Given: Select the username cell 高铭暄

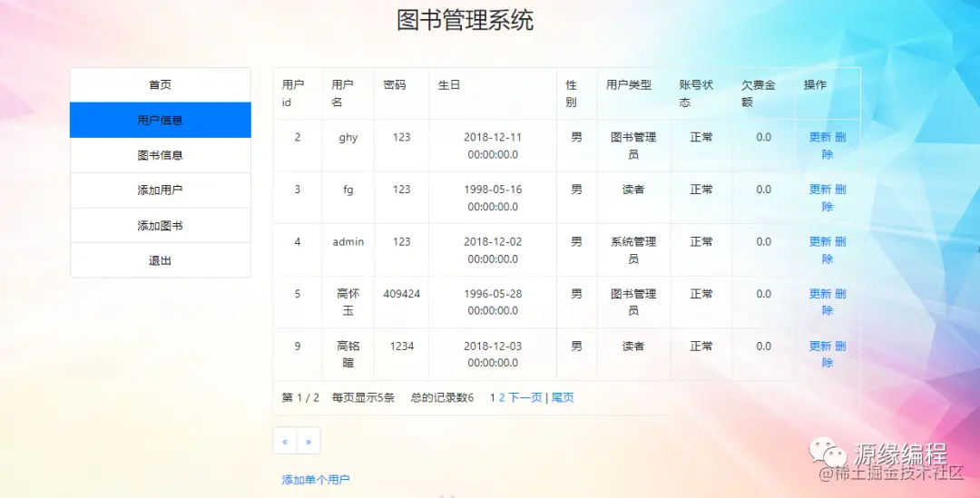Looking at the screenshot, I should (x=348, y=355).
